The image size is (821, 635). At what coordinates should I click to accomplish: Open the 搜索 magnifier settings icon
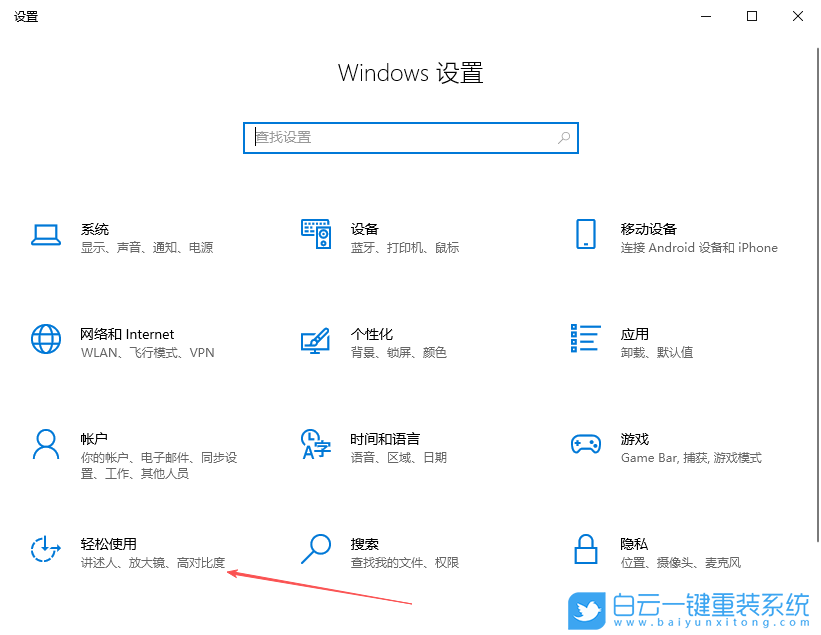pos(316,551)
